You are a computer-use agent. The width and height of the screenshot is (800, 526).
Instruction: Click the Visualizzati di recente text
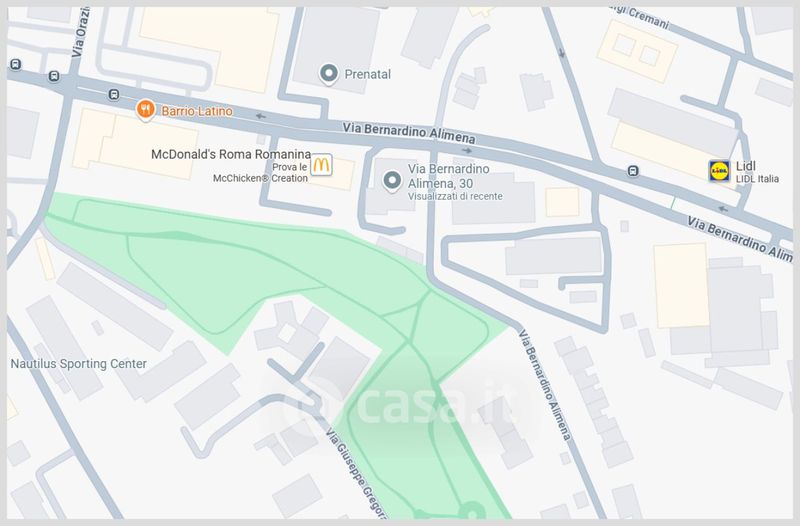point(455,196)
